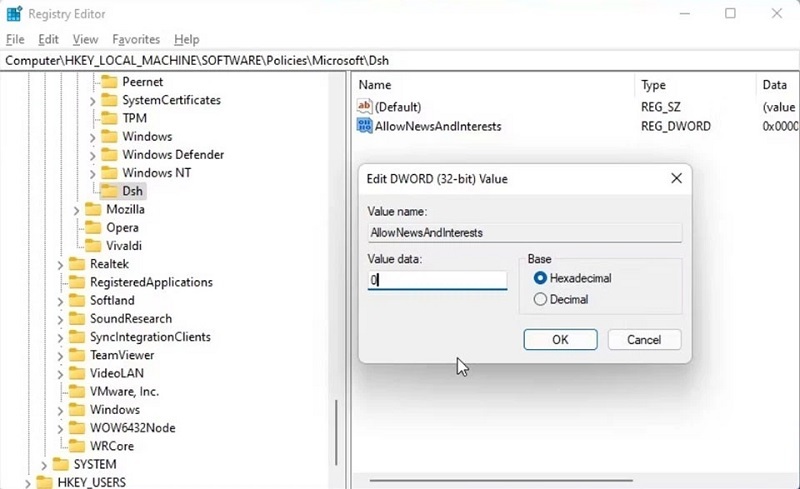Viewport: 800px width, 489px height.
Task: Click the (Default) string value icon
Action: pos(364,107)
